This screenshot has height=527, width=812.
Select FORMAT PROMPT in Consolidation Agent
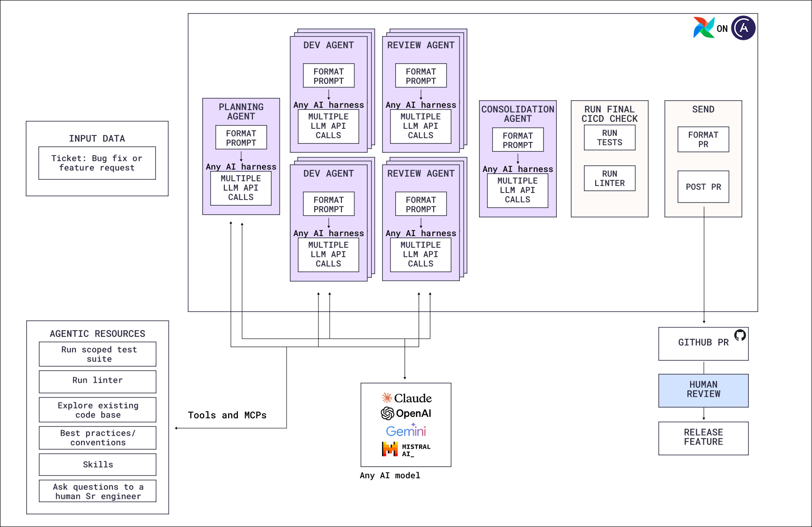click(518, 140)
